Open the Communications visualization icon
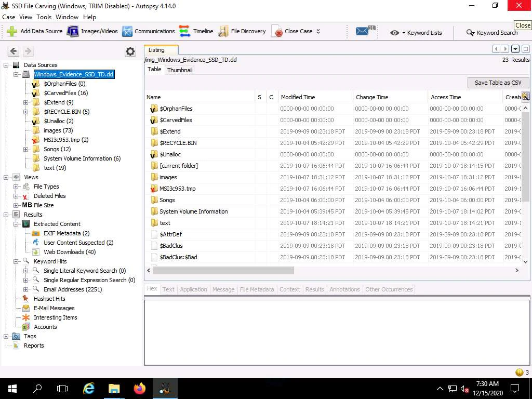532x399 pixels. tap(127, 31)
